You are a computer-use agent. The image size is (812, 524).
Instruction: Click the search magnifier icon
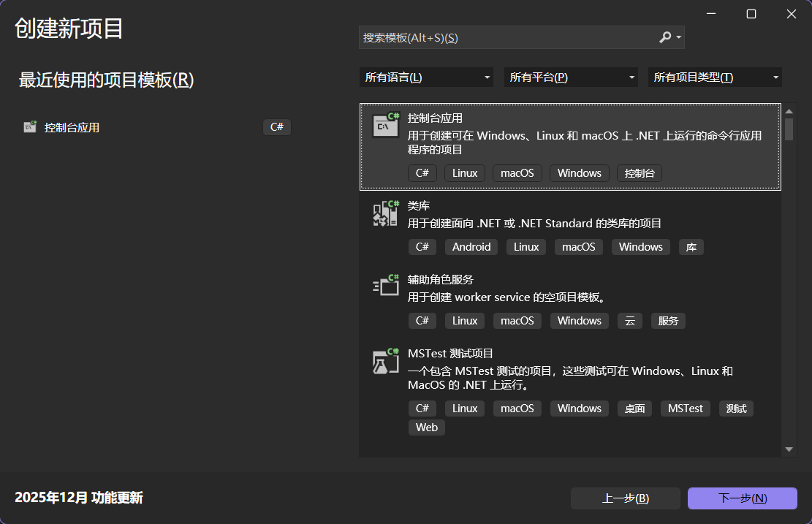[664, 37]
